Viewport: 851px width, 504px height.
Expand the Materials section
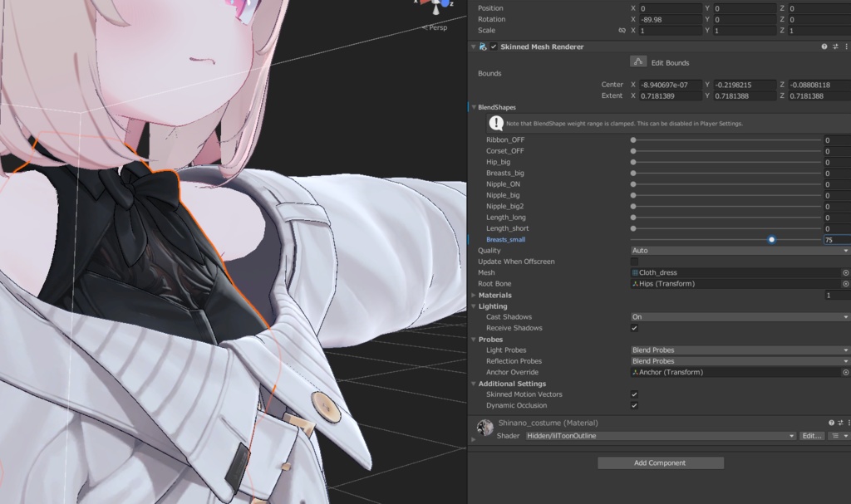coord(473,295)
